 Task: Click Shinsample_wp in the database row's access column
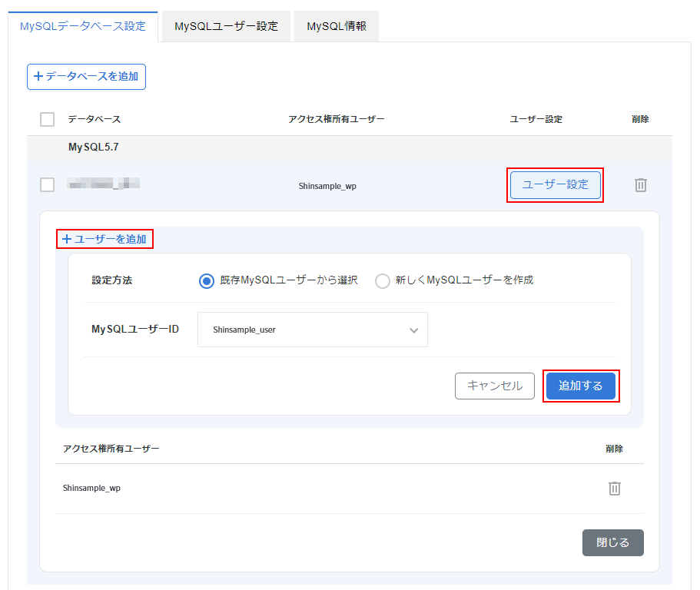[x=327, y=186]
